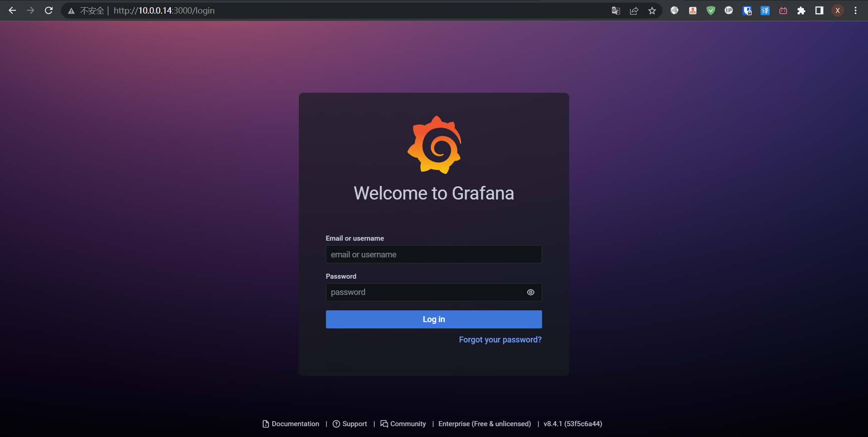Go back to the previous page
868x437 pixels.
tap(12, 10)
